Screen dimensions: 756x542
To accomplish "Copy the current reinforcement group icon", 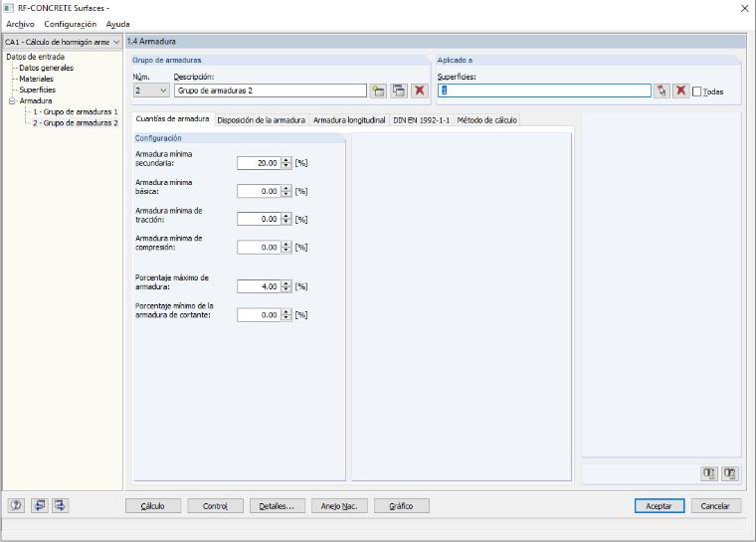I will (x=399, y=90).
